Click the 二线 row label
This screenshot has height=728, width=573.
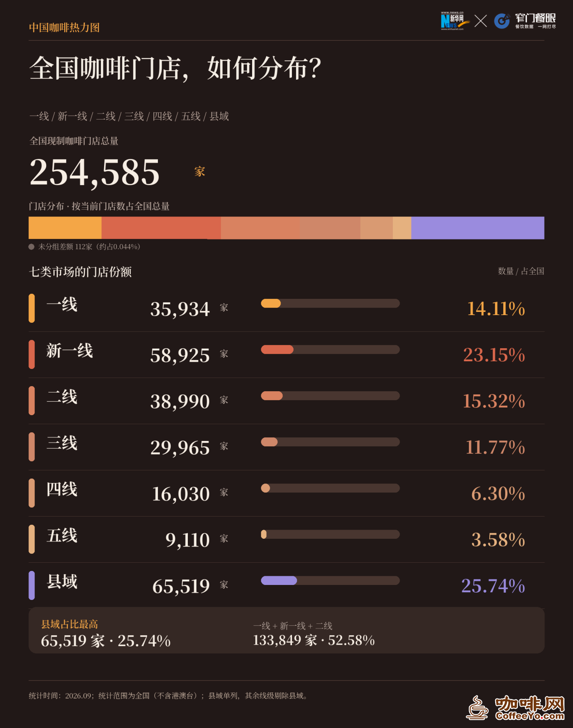(62, 397)
